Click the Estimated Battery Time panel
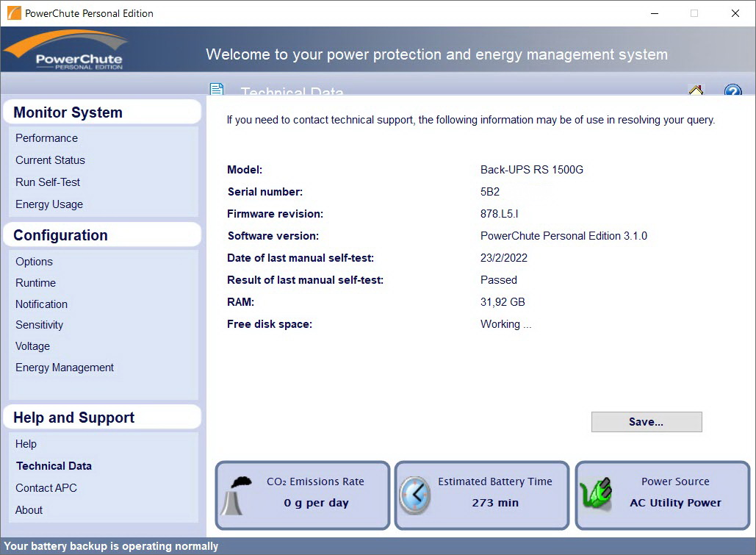 (x=482, y=495)
